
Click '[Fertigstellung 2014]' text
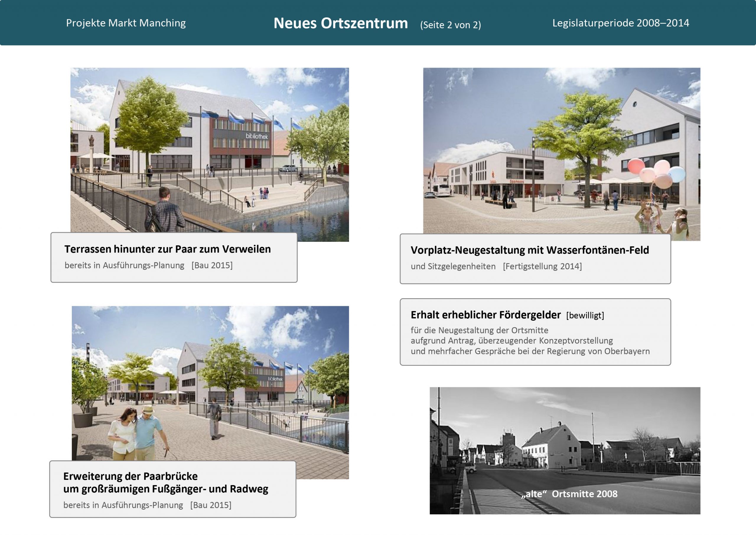[542, 267]
